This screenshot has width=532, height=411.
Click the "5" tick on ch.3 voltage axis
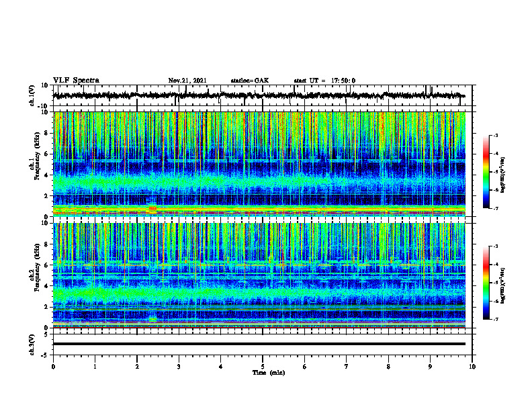pyautogui.click(x=46, y=334)
